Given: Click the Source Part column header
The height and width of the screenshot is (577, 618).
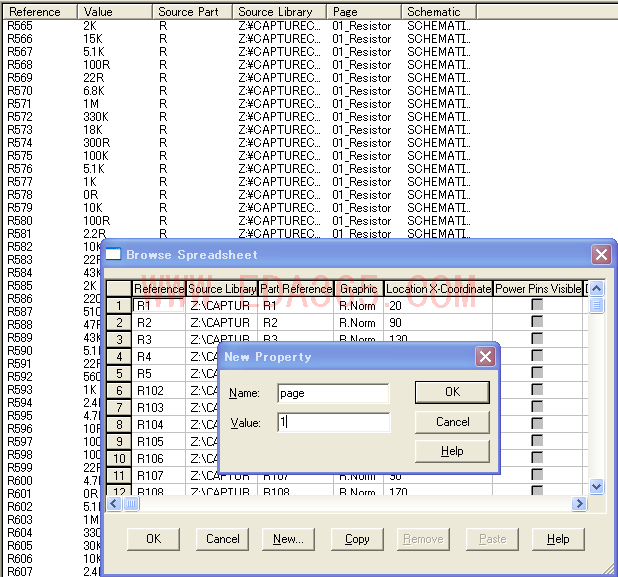Looking at the screenshot, I should pyautogui.click(x=192, y=12).
